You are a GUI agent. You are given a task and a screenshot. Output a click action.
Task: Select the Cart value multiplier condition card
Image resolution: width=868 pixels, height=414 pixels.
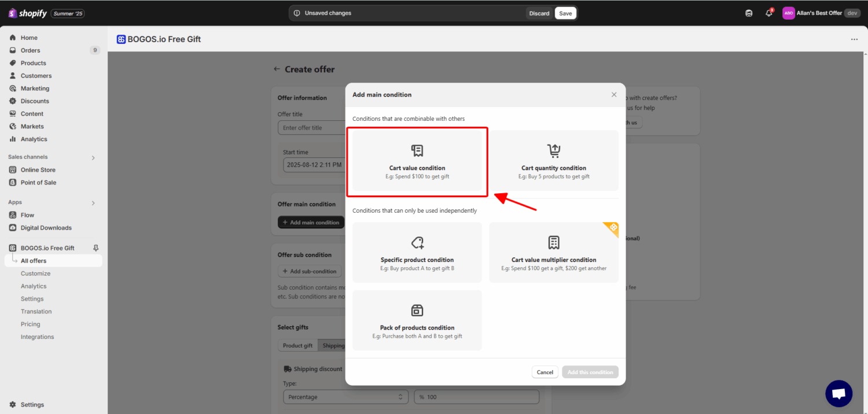pyautogui.click(x=554, y=253)
